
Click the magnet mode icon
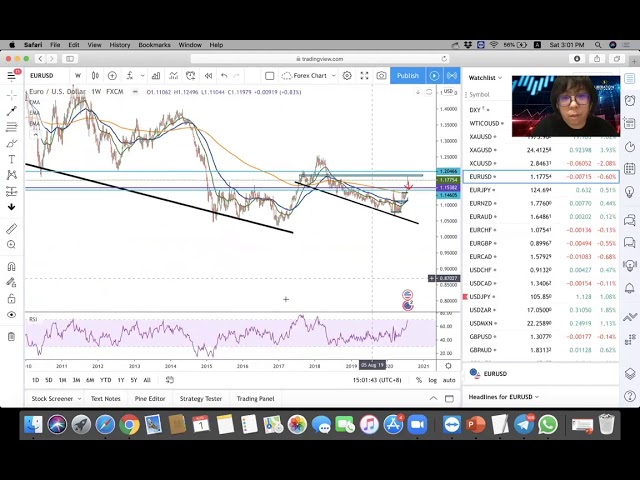(x=12, y=267)
